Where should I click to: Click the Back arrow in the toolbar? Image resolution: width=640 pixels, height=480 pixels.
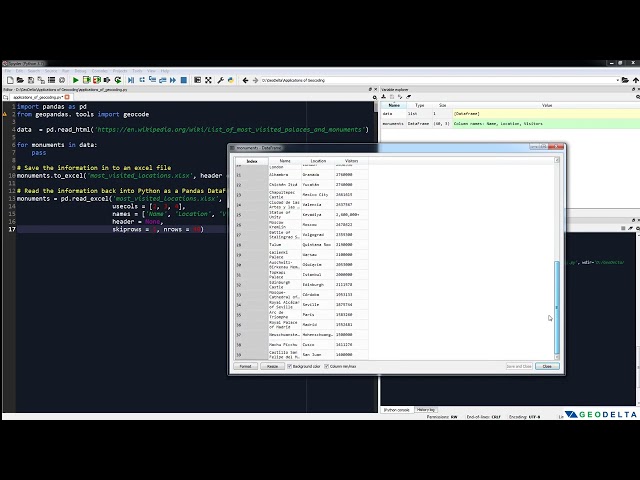(x=245, y=80)
